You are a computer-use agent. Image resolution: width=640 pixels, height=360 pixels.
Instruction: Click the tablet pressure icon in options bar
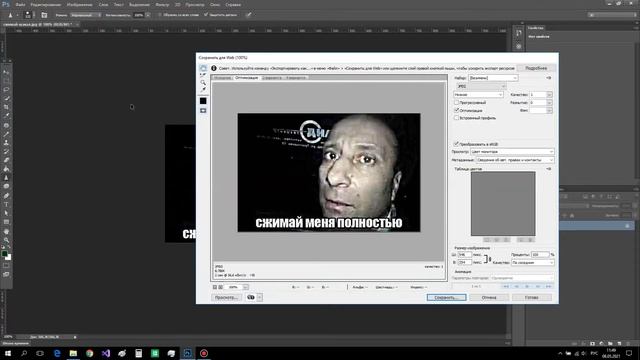pyautogui.click(x=249, y=15)
